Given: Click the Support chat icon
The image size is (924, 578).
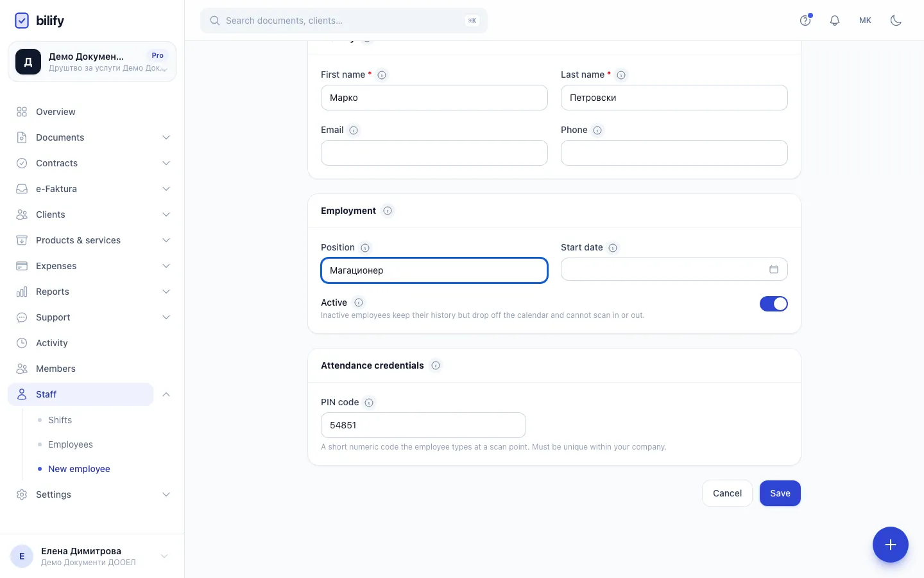Looking at the screenshot, I should (22, 317).
